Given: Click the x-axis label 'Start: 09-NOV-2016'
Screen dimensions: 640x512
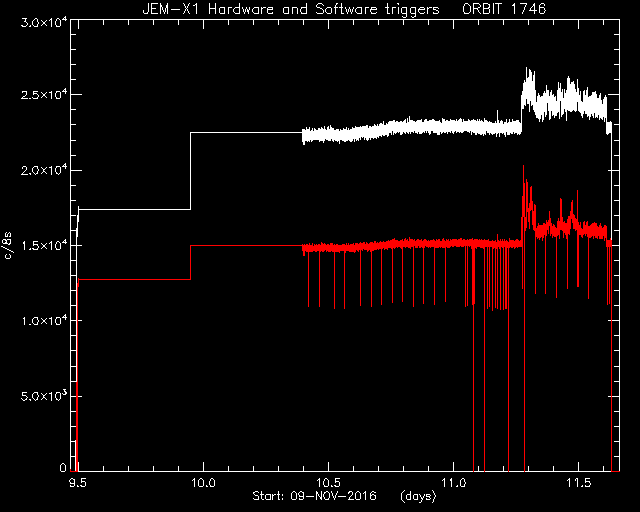Looking at the screenshot, I should 314,496.
